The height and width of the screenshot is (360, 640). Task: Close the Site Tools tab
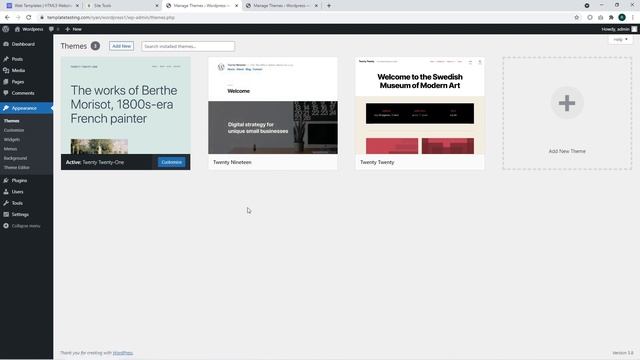click(x=157, y=6)
